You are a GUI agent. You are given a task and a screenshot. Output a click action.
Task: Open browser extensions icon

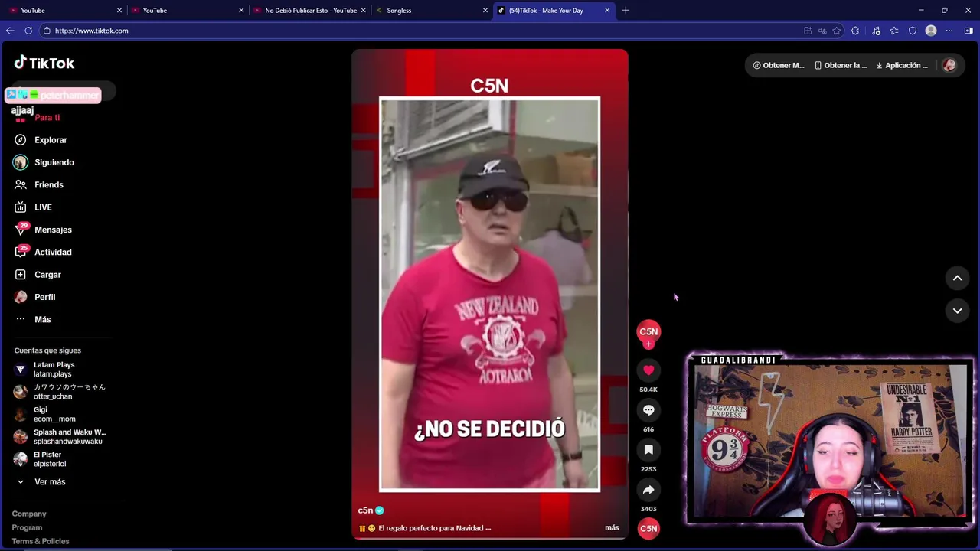click(855, 31)
